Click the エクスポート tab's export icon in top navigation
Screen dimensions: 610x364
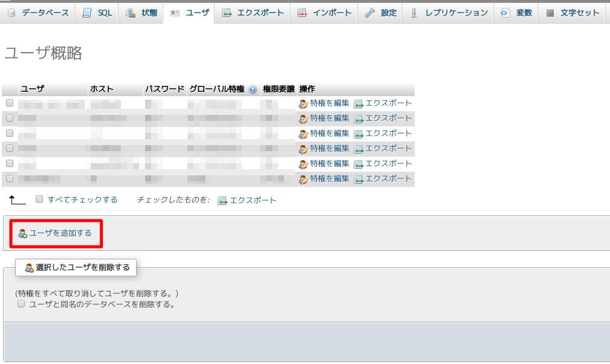[x=227, y=13]
